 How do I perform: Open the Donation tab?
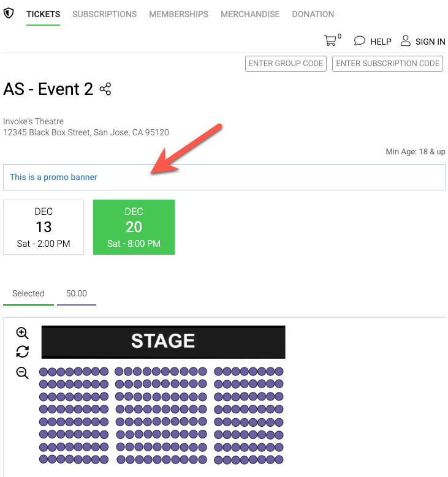coord(313,14)
